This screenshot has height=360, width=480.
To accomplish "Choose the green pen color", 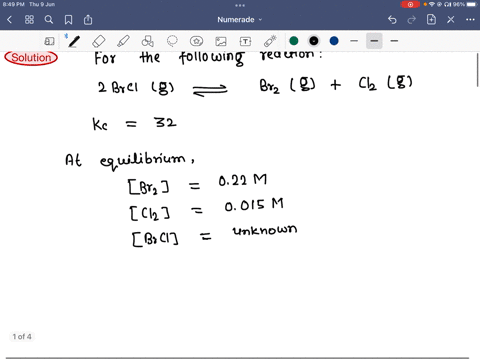I will click(294, 41).
